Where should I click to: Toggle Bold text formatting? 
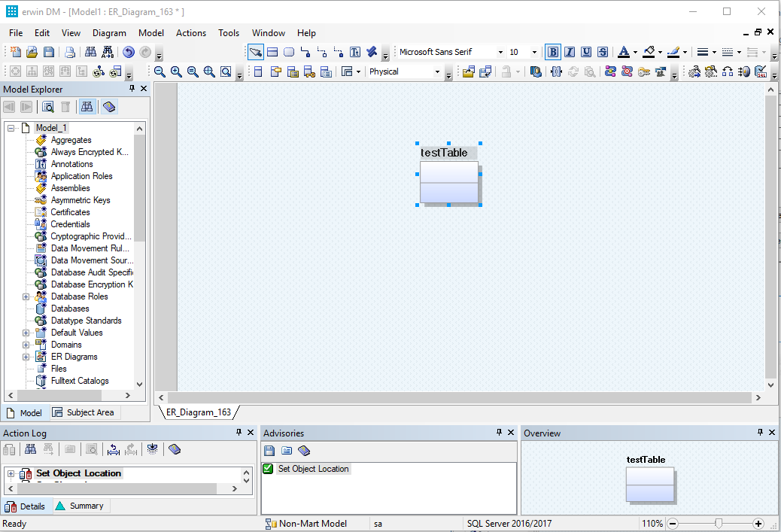pyautogui.click(x=553, y=52)
